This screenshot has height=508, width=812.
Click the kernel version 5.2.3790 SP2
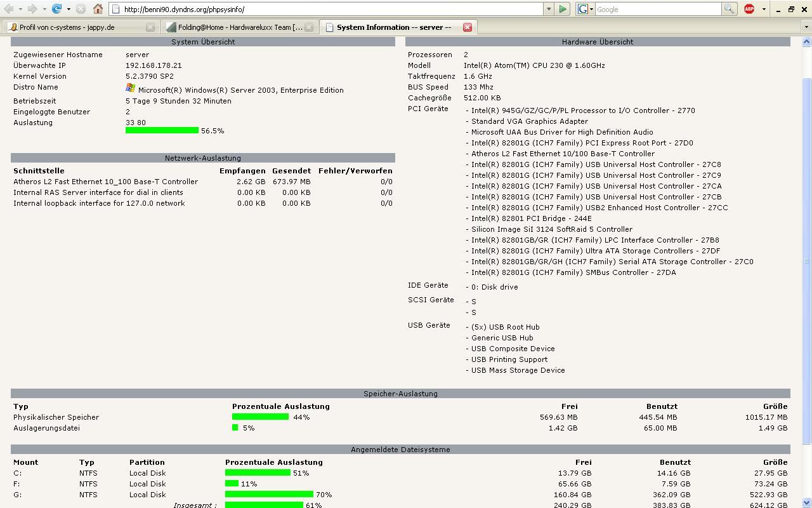coord(150,76)
